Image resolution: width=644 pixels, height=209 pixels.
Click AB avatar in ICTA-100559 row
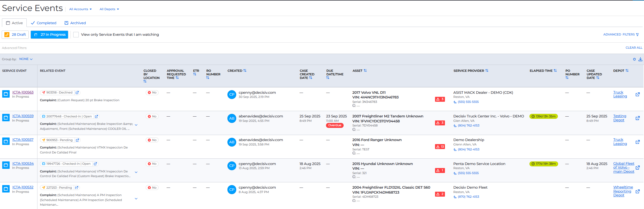tap(232, 118)
